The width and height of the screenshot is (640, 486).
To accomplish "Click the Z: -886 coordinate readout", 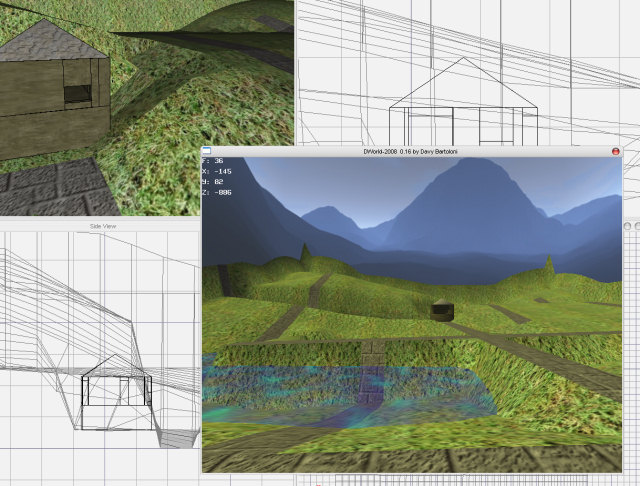I will coord(219,191).
